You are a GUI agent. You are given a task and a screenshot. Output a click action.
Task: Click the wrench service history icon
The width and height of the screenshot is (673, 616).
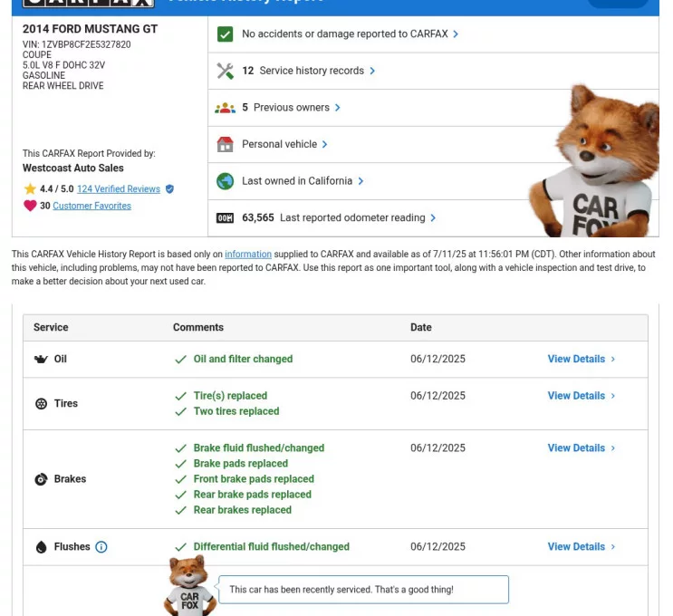point(226,71)
